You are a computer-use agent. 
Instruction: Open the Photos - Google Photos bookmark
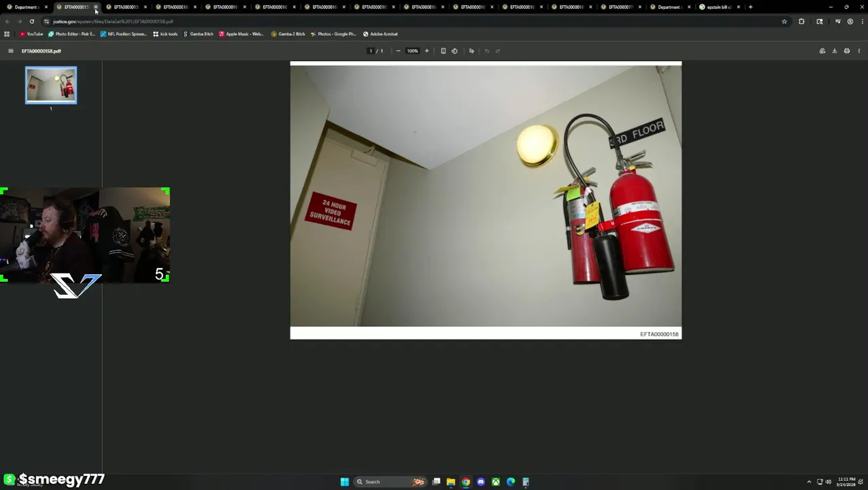pos(333,34)
